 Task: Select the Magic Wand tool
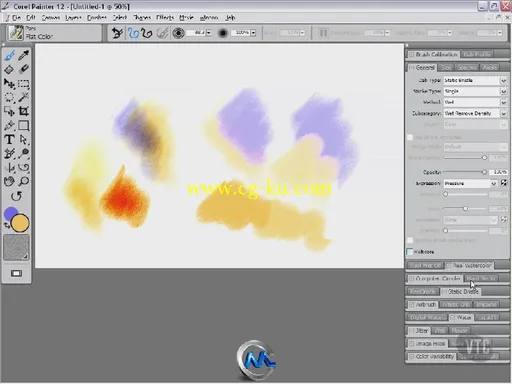[23, 97]
